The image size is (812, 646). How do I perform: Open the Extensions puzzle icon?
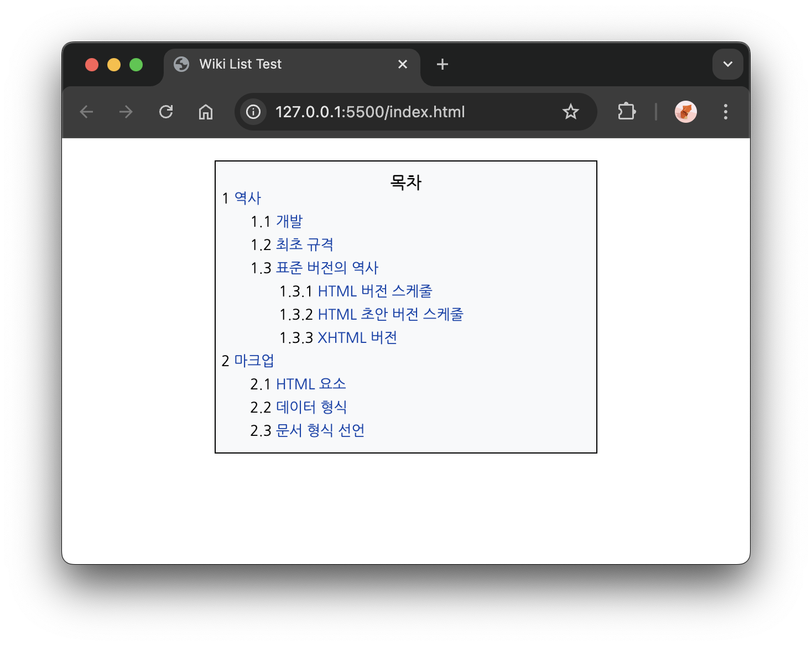pyautogui.click(x=627, y=112)
